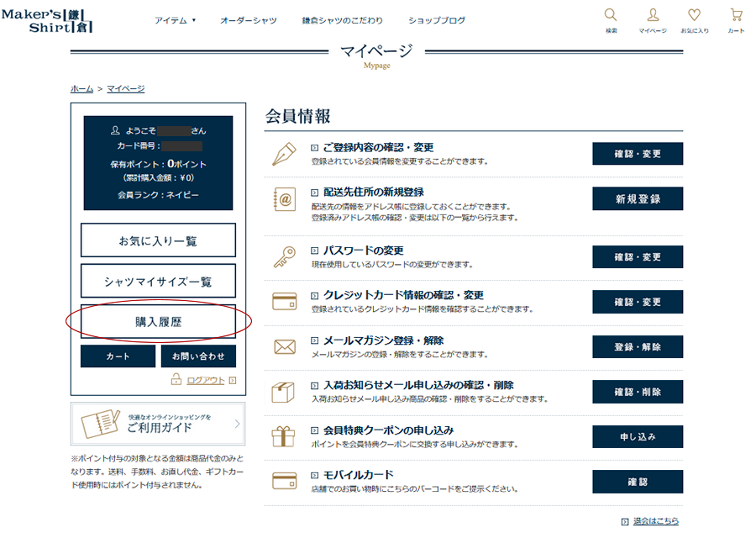The width and height of the screenshot is (756, 538).
Task: Click 登録・解除 button for メールマガジン
Action: 638,346
